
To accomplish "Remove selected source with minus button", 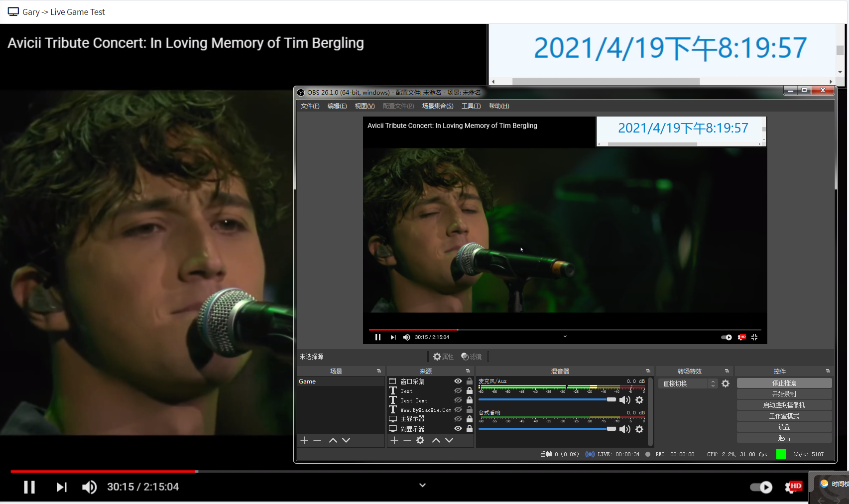I will [407, 440].
